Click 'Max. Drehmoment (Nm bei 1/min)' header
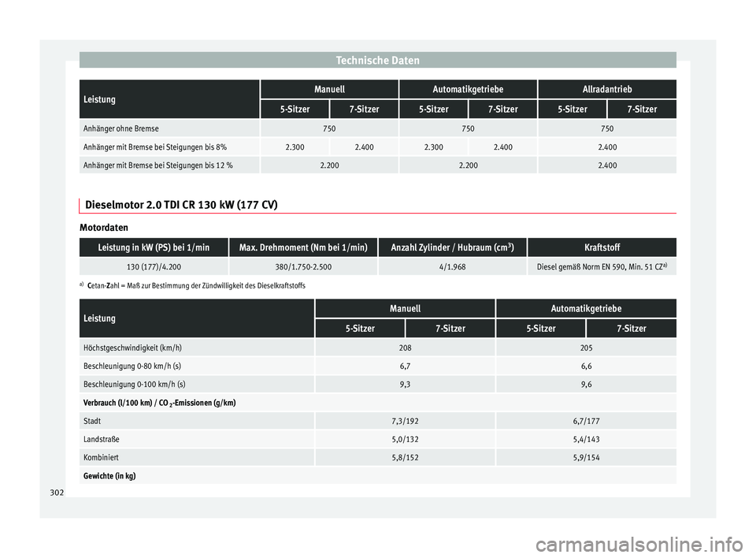Image resolution: width=756 pixels, height=558 pixels. [303, 247]
